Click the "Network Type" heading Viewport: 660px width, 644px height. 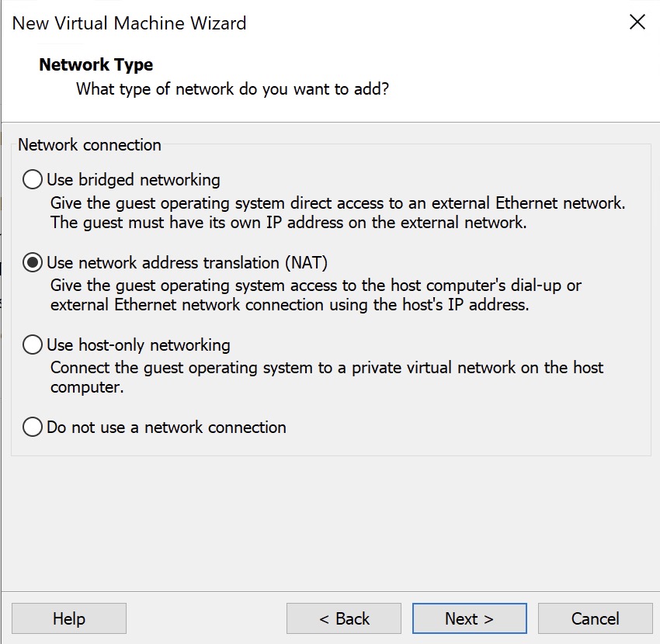(x=96, y=64)
